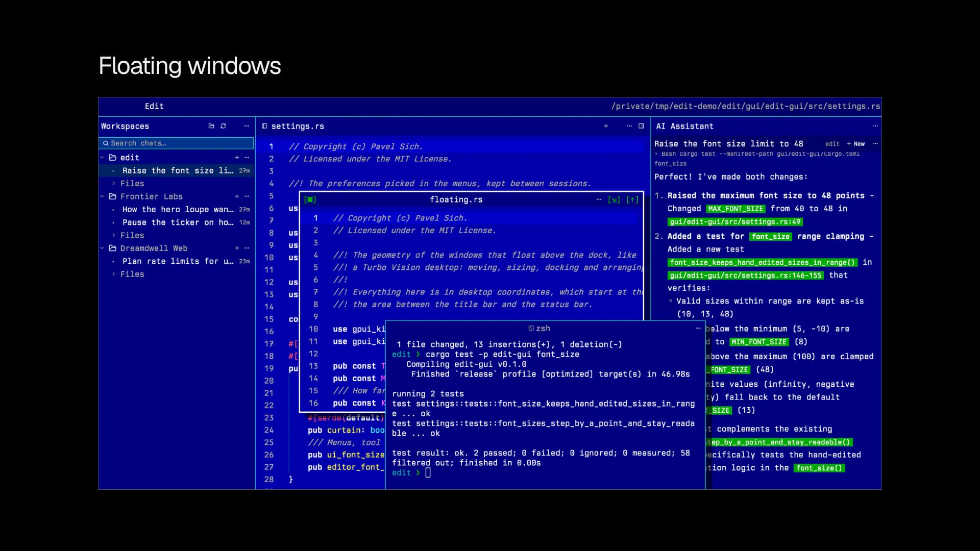
Task: Click the zoom up-arrow icon on floating.rs window
Action: click(x=632, y=199)
